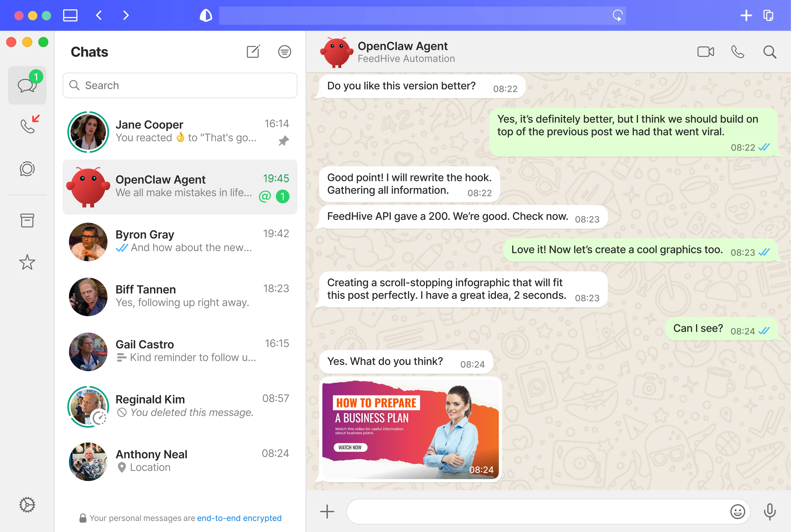Image resolution: width=791 pixels, height=532 pixels.
Task: Record a voice message with microphone
Action: [x=769, y=512]
